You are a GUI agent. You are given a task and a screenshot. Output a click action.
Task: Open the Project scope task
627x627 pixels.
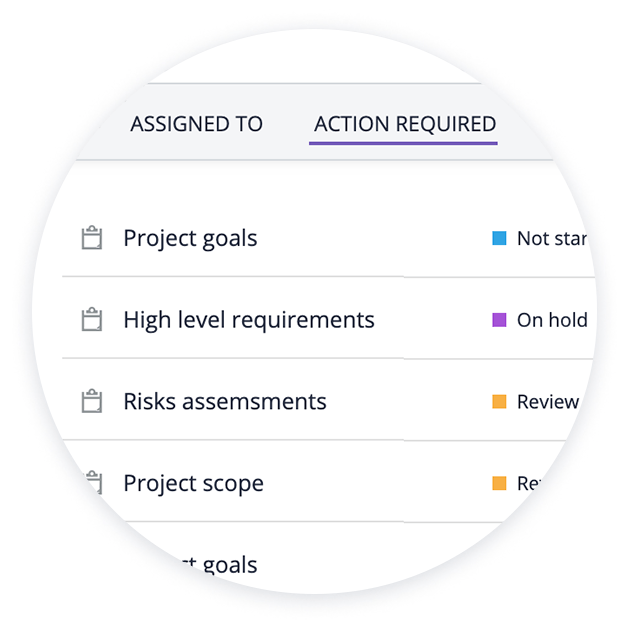tap(194, 483)
